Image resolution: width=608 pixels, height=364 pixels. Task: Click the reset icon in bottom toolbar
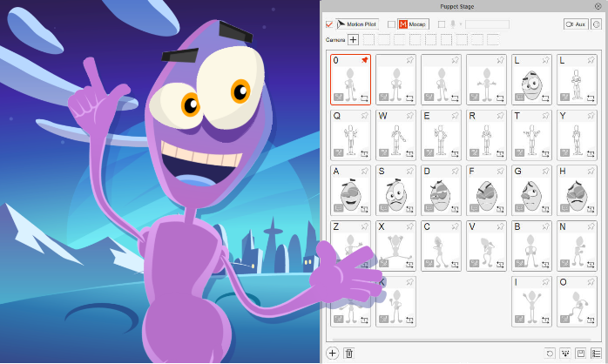pyautogui.click(x=550, y=353)
